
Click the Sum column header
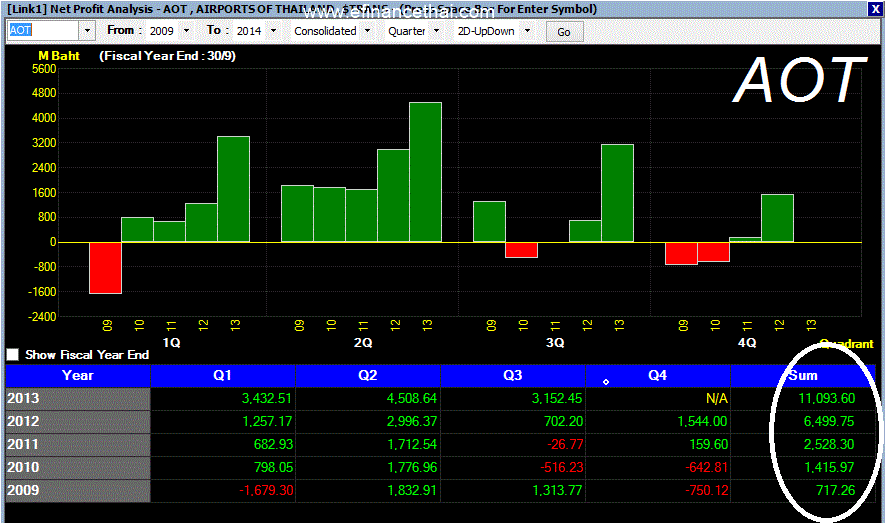(803, 376)
